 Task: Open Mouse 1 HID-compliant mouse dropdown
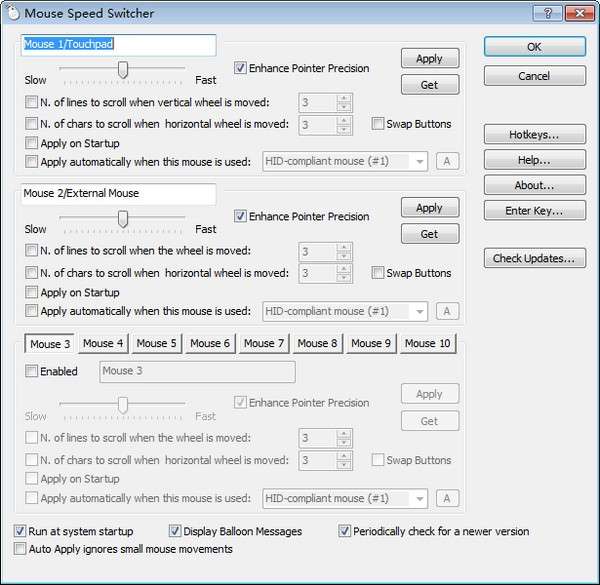(345, 161)
